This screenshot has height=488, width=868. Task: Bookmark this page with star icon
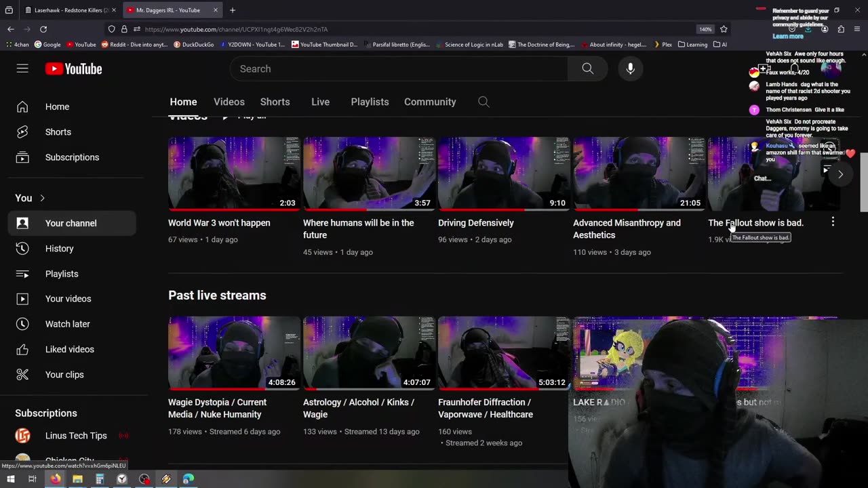[724, 29]
